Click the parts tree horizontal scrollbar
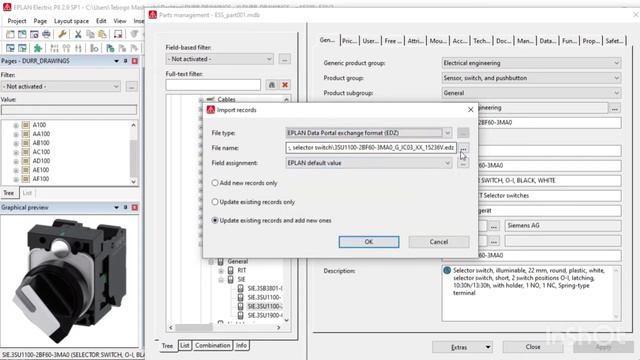The height and width of the screenshot is (360, 640). coord(225,327)
